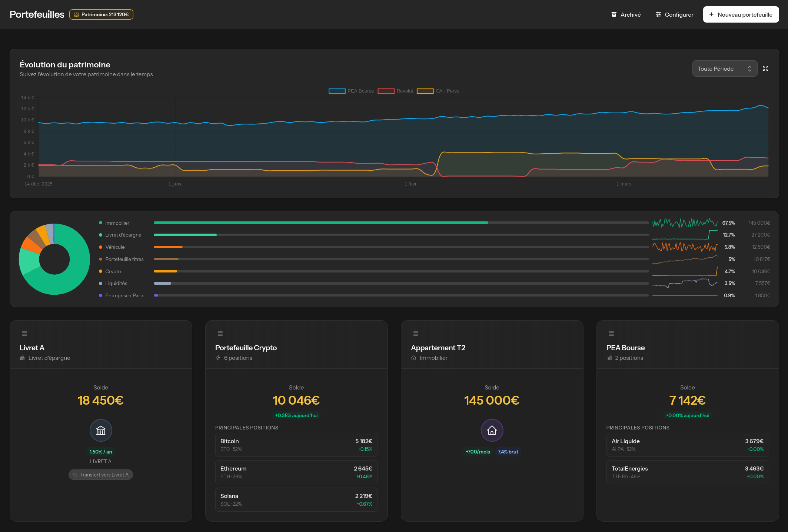Open the Configurer menu
Viewport: 788px width, 532px height.
[674, 14]
